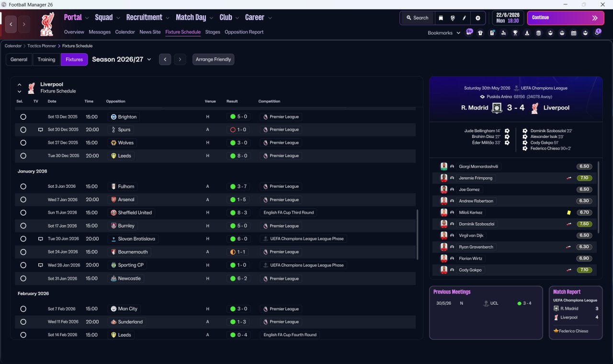Viewport: 613px width, 364px height.
Task: Open the finances coins bookmark shortcut
Action: click(539, 33)
